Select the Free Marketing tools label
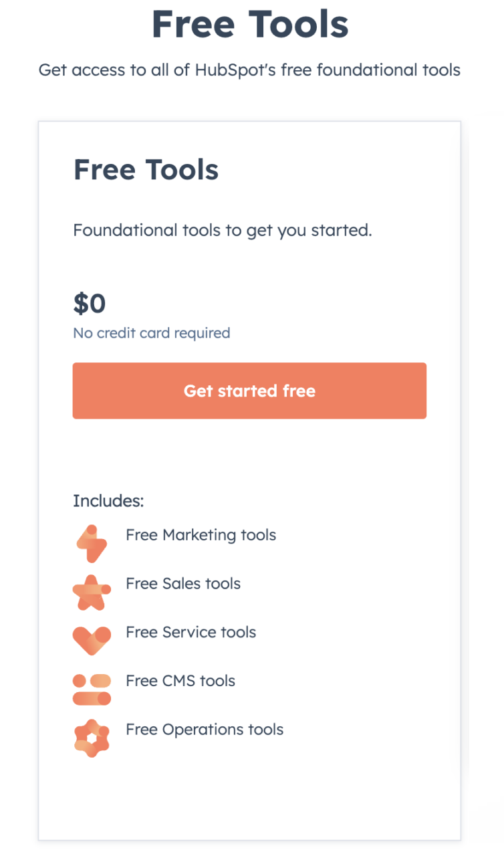 [201, 535]
